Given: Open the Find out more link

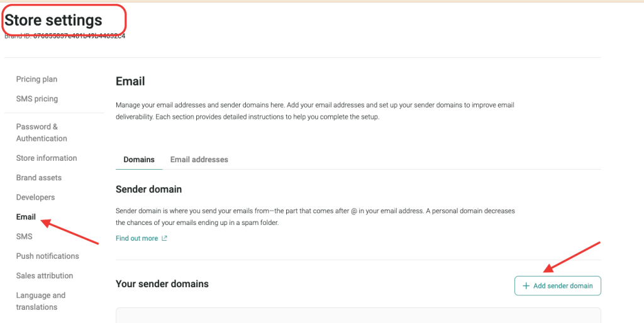Looking at the screenshot, I should point(137,239).
